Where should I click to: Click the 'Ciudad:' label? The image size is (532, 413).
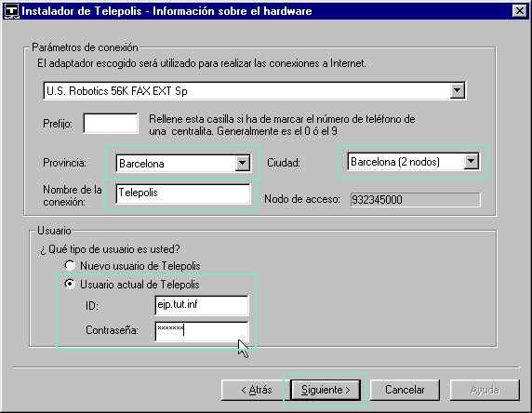(x=284, y=163)
